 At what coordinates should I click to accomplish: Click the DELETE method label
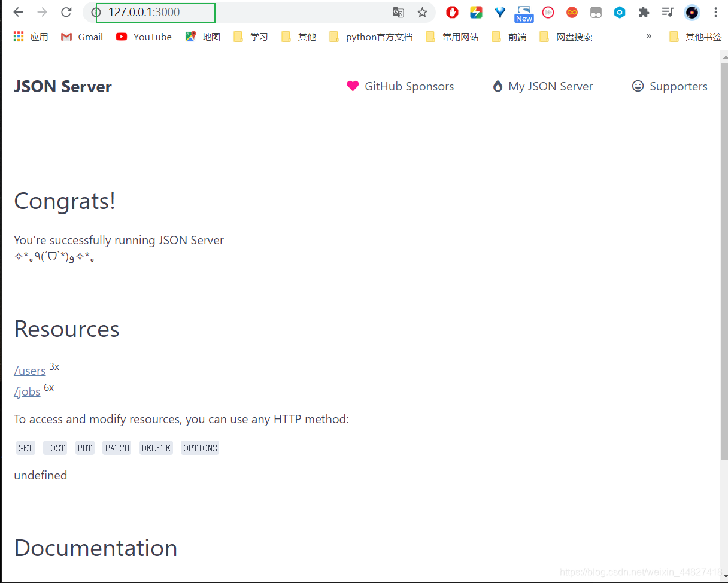(x=156, y=448)
